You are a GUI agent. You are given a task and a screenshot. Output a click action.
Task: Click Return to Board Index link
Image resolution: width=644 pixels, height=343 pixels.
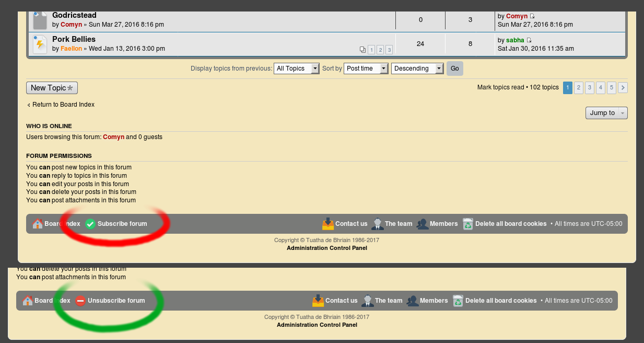tap(63, 105)
